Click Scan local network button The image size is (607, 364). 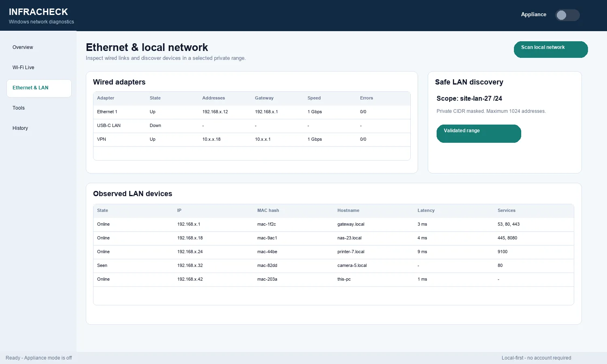pyautogui.click(x=551, y=49)
